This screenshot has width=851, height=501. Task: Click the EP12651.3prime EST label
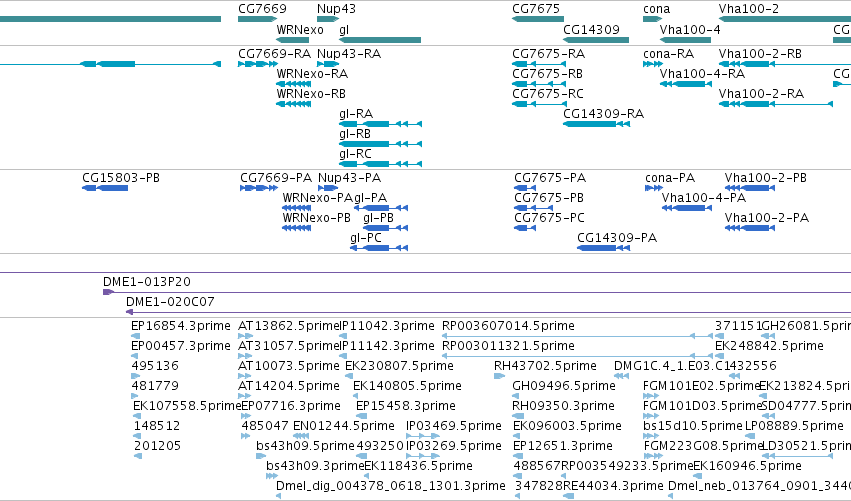pos(563,447)
